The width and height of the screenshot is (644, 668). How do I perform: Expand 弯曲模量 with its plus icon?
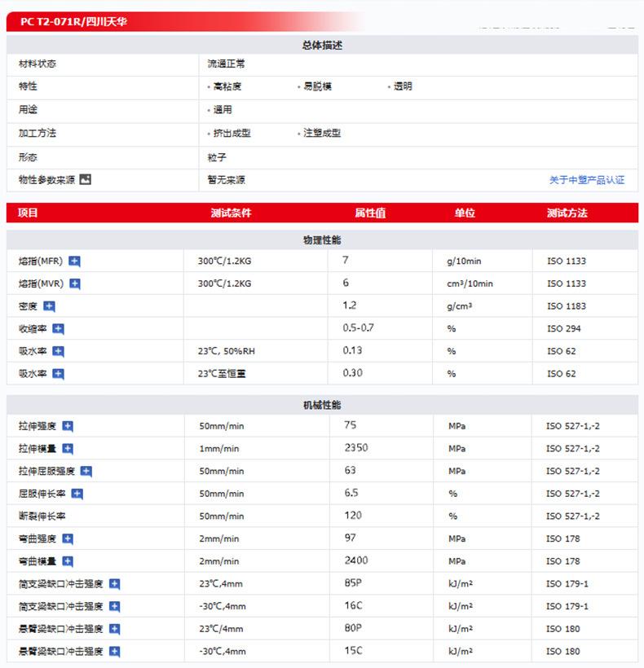tap(68, 561)
